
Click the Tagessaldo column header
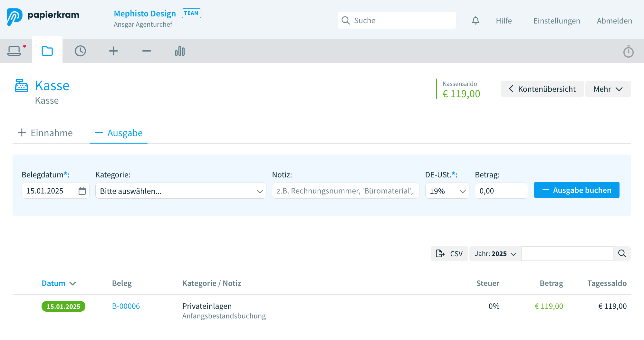[607, 283]
